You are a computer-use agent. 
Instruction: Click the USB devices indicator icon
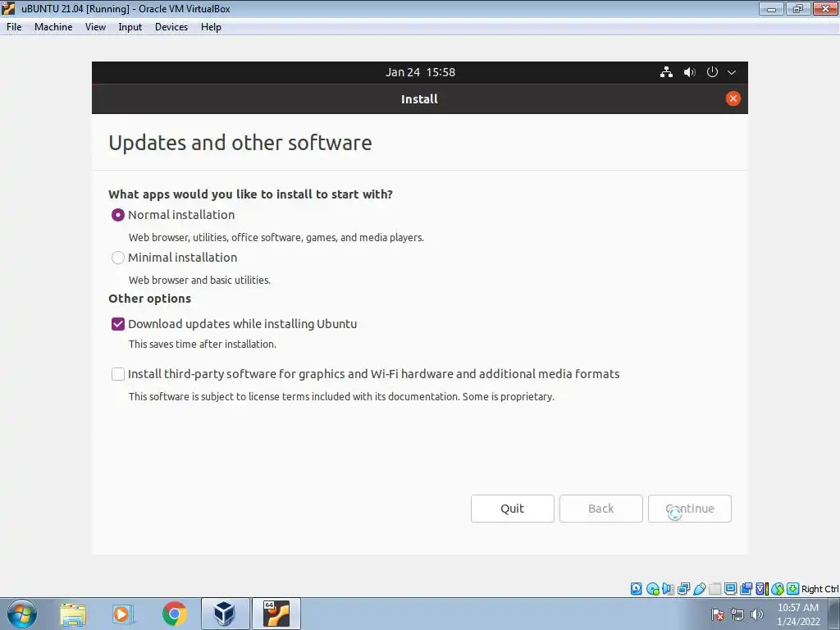[699, 589]
